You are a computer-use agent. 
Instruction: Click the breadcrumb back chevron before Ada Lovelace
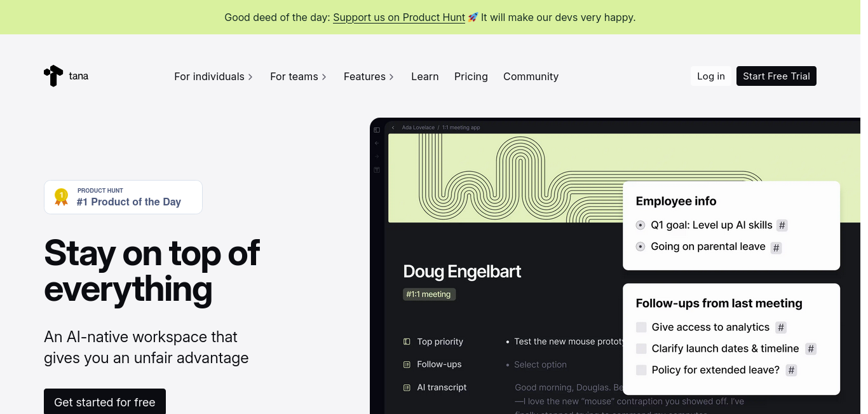pos(393,127)
